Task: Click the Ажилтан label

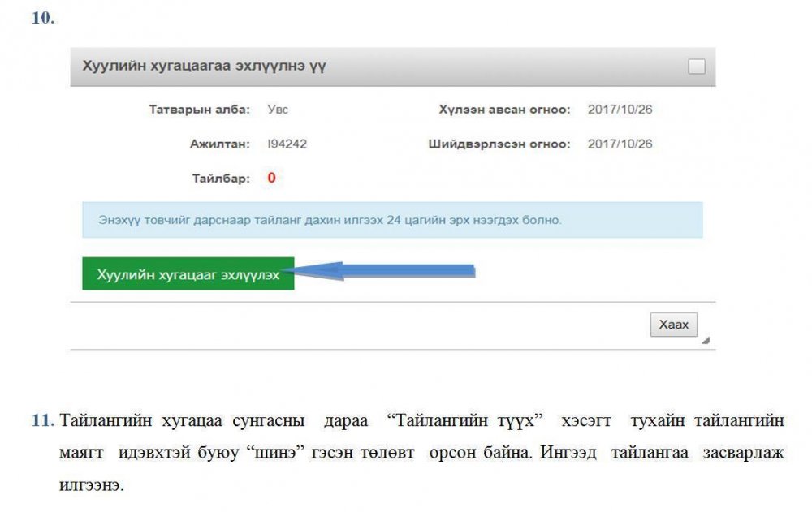Action: pos(219,144)
